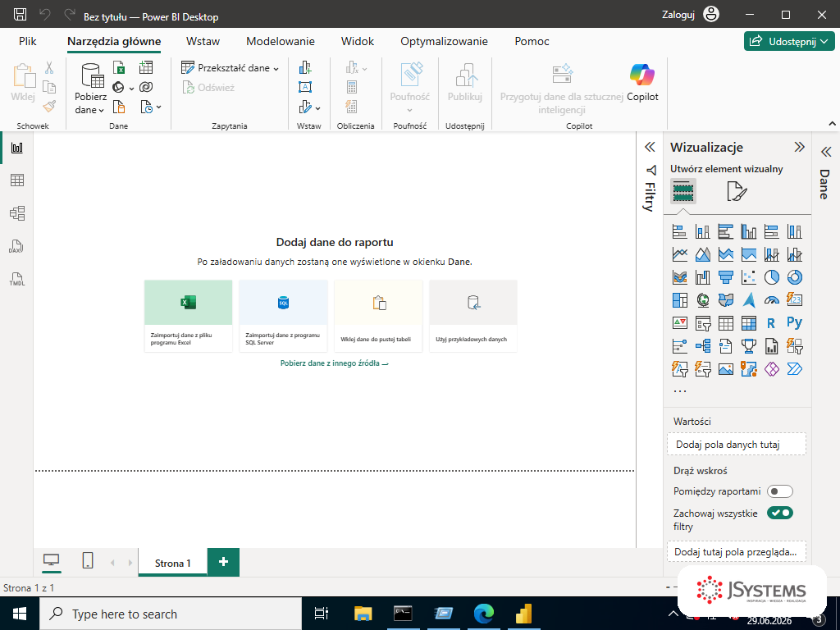Select the treemap visual
This screenshot has width=840, height=630.
coord(679,300)
